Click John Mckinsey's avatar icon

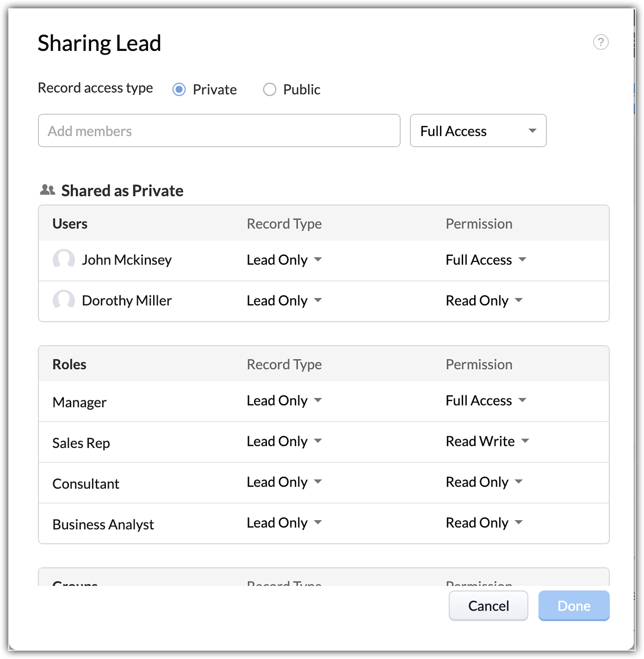pos(63,259)
